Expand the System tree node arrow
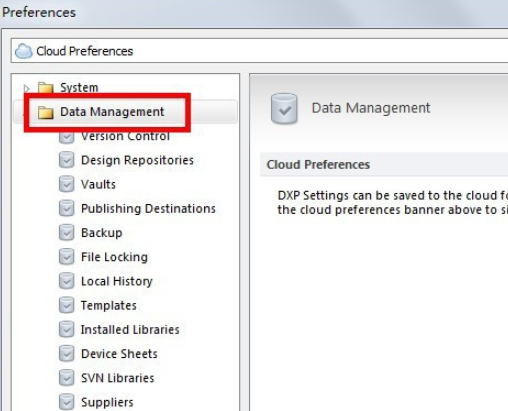 (x=27, y=88)
